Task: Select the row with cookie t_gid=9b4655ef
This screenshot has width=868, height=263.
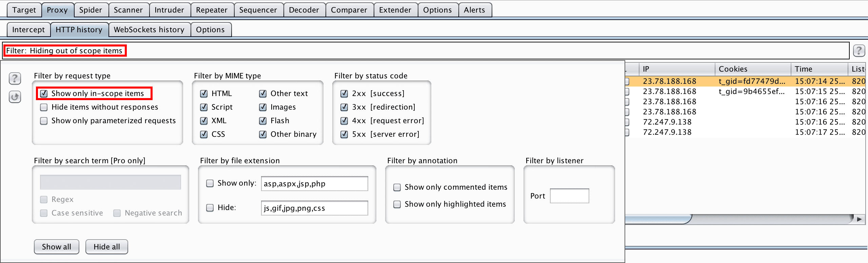Action: tap(745, 92)
